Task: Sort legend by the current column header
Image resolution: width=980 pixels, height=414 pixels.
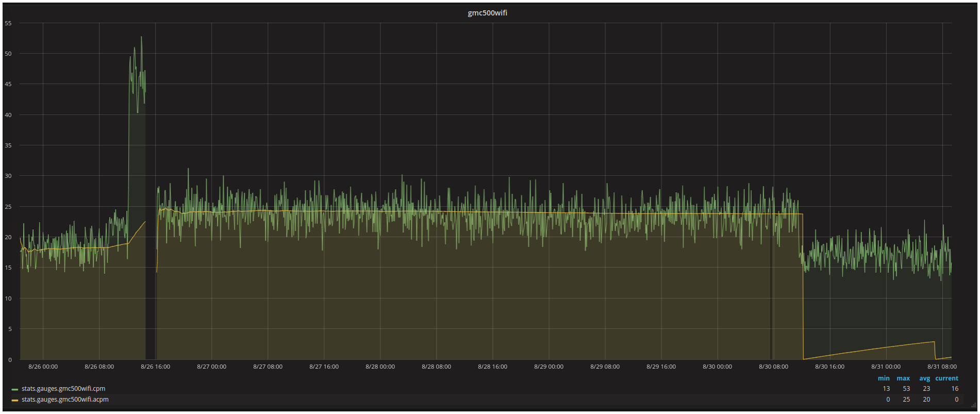Action: 947,378
